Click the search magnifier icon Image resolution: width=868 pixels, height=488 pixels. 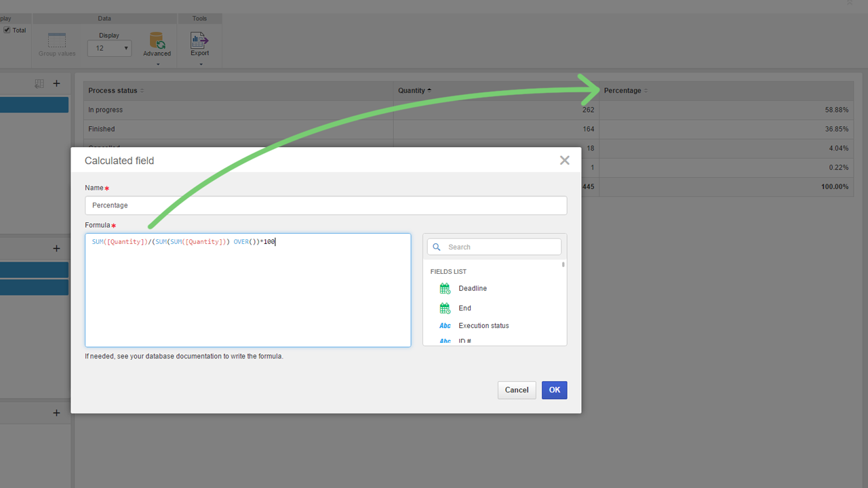click(437, 247)
